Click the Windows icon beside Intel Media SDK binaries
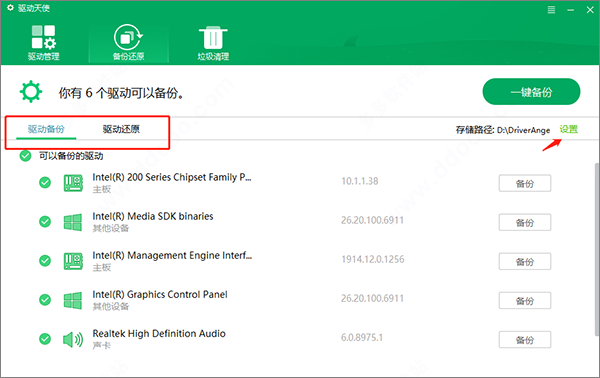 [x=73, y=222]
